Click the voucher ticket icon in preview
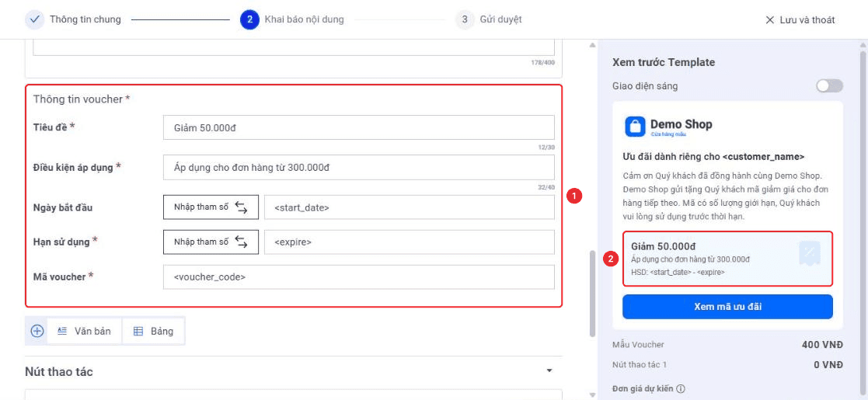Image resolution: width=868 pixels, height=400 pixels. (809, 253)
